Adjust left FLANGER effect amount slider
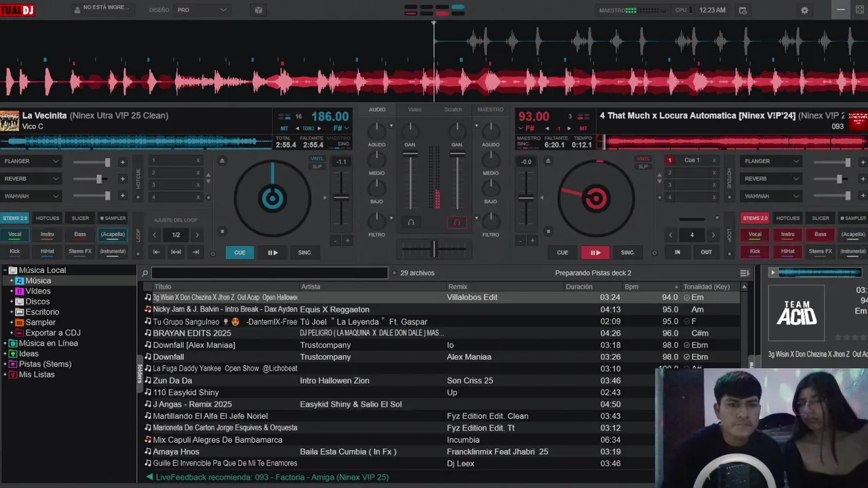The width and height of the screenshot is (868, 488). click(x=92, y=162)
